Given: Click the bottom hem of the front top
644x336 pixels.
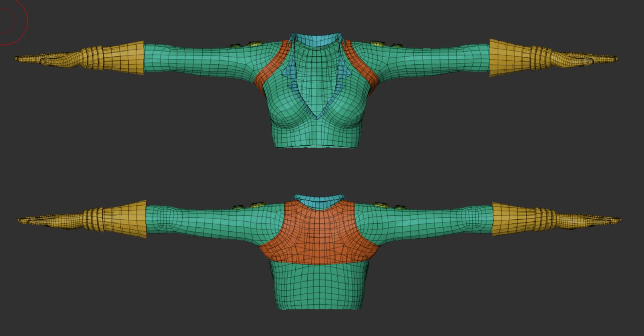Looking at the screenshot, I should tap(316, 146).
